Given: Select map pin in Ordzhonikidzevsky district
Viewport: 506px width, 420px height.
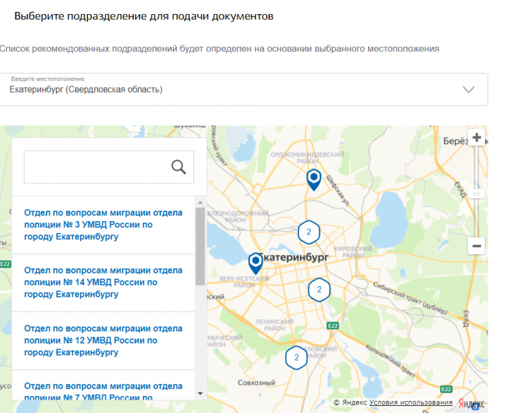Looking at the screenshot, I should point(314,179).
